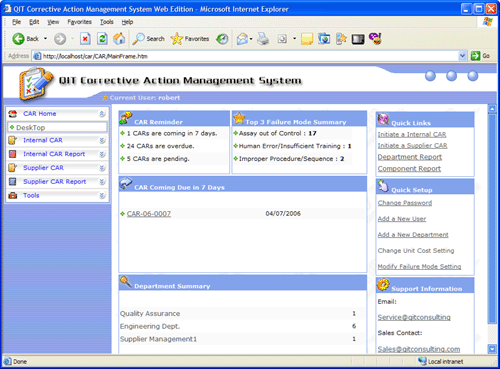Viewport: 500px width, 369px height.
Task: Click the page scrollbar down arrow
Action: pos(492,349)
